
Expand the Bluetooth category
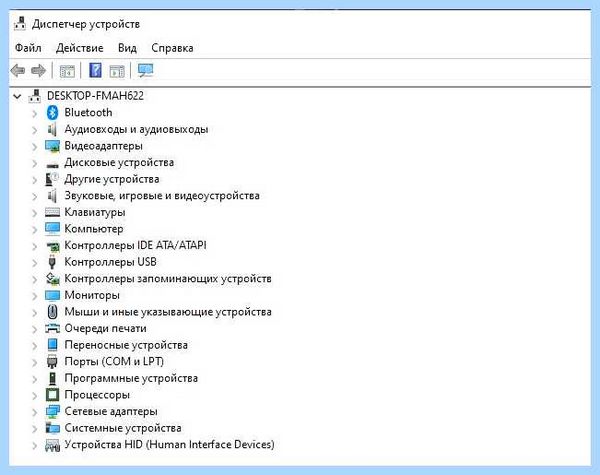[x=34, y=113]
